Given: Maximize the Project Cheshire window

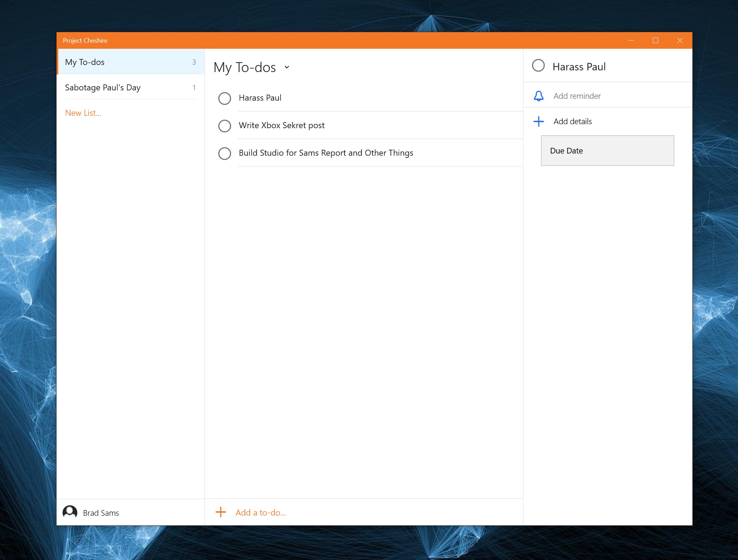Looking at the screenshot, I should click(655, 41).
